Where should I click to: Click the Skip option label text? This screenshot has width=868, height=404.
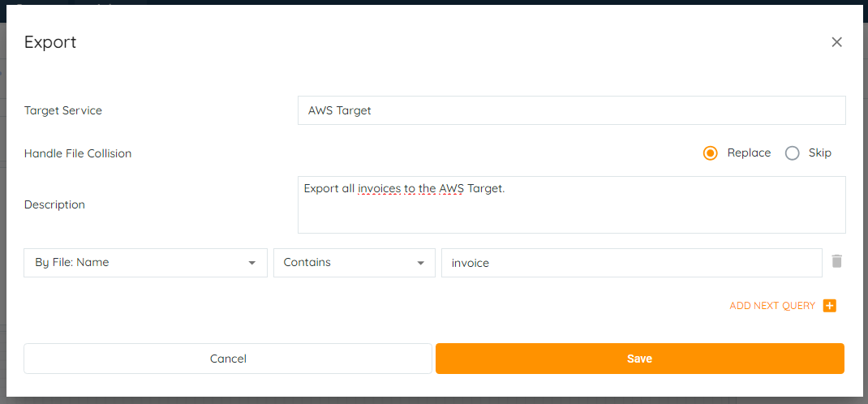point(819,153)
